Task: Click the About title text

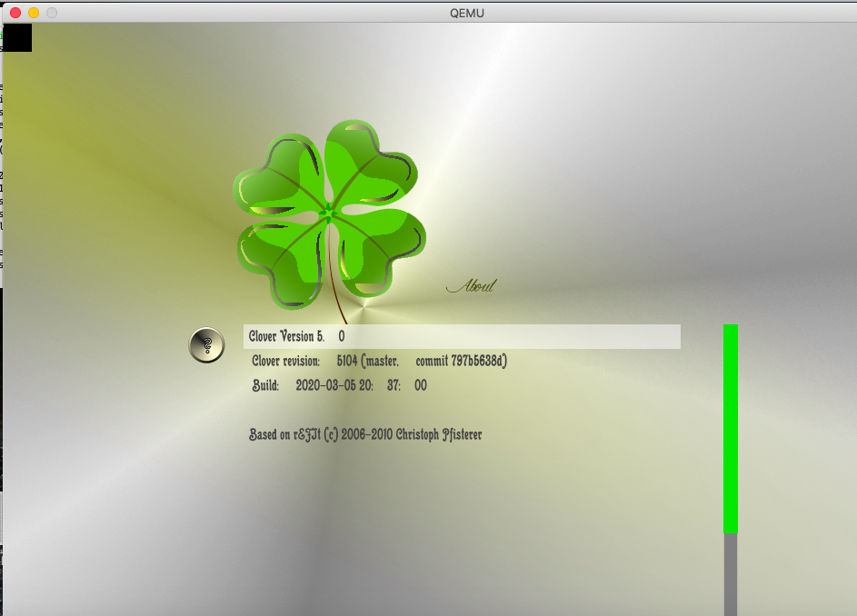Action: tap(472, 285)
